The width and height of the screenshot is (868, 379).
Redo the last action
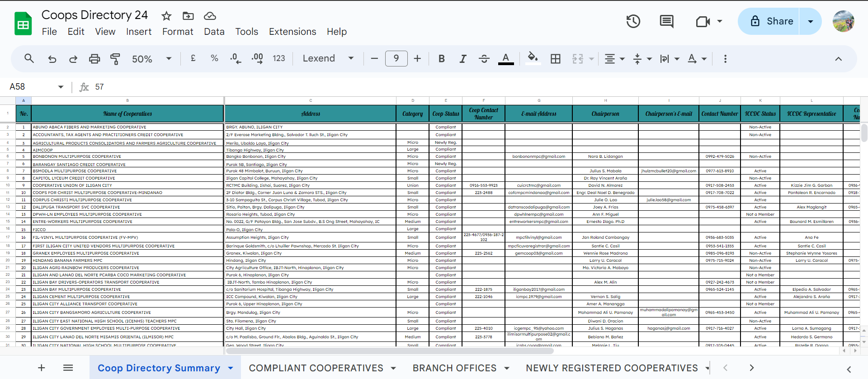pos(73,59)
